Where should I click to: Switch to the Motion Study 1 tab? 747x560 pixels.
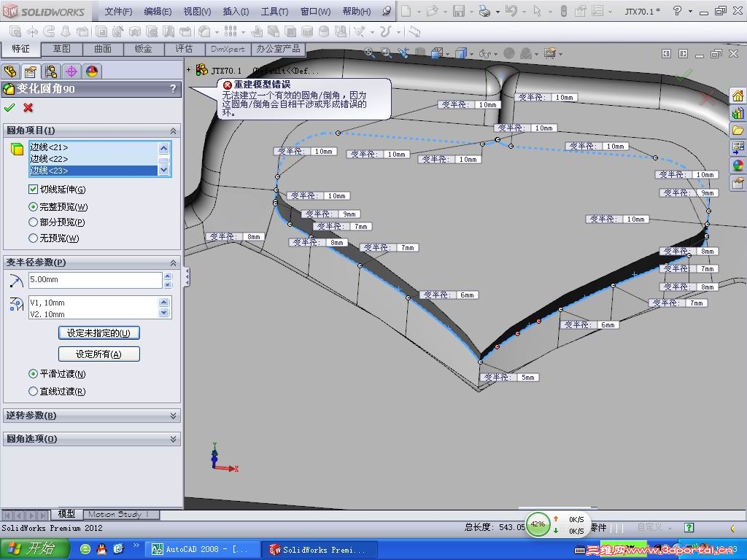[121, 515]
